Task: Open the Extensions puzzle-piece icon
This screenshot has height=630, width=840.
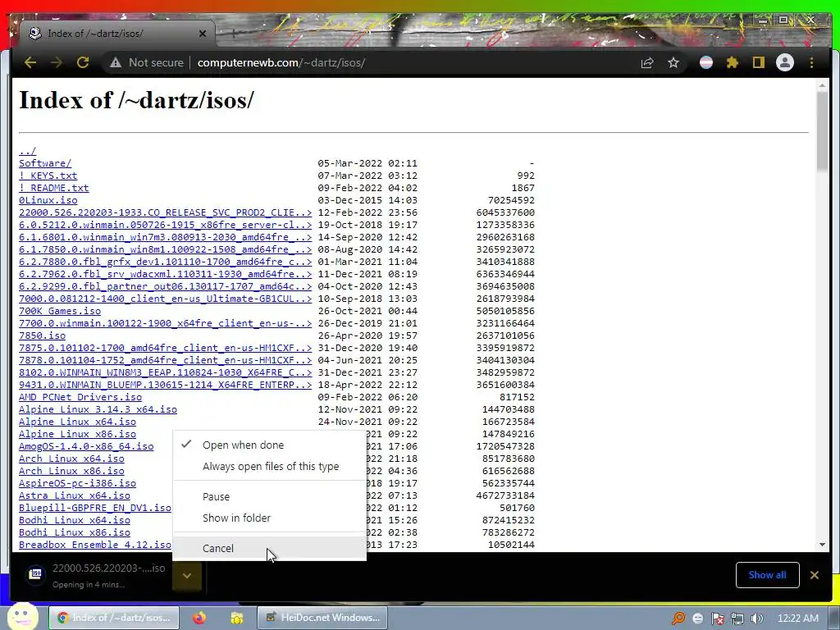Action: click(x=733, y=62)
